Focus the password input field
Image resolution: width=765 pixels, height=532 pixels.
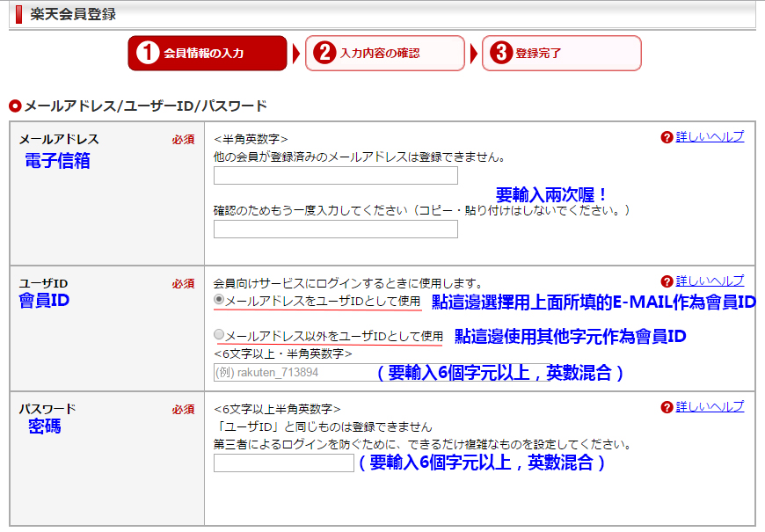click(284, 463)
